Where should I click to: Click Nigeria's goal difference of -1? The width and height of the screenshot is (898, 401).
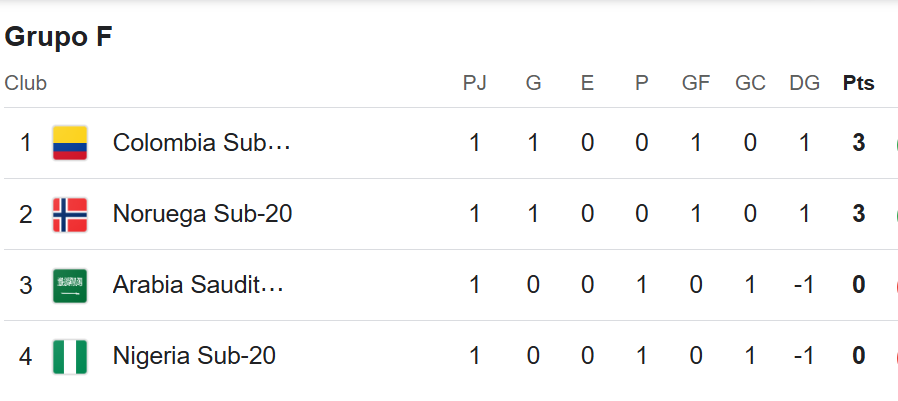804,356
